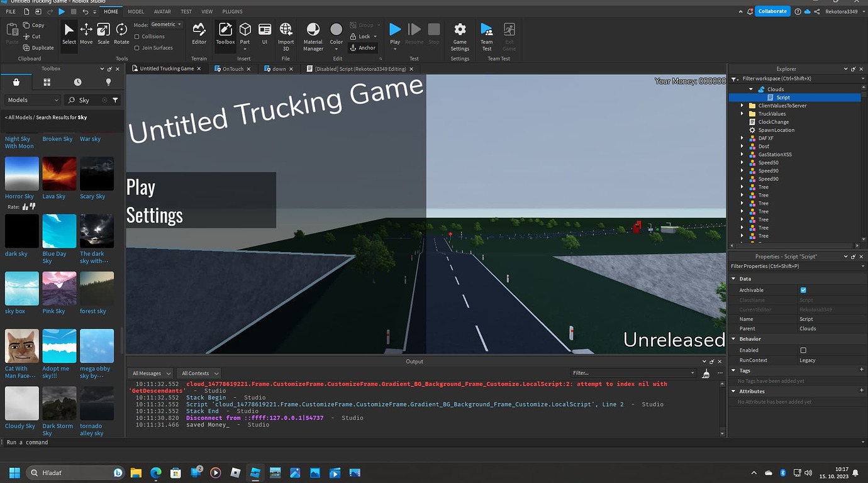Select SpawnLocation in Explorer
The image size is (868, 483).
point(776,130)
